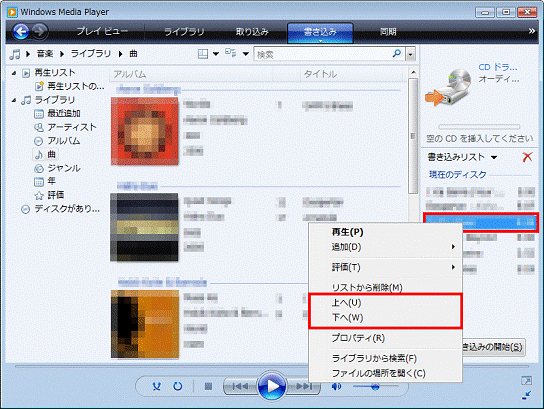This screenshot has width=544, height=409.
Task: Switch to compact mode
Action: coord(527,395)
